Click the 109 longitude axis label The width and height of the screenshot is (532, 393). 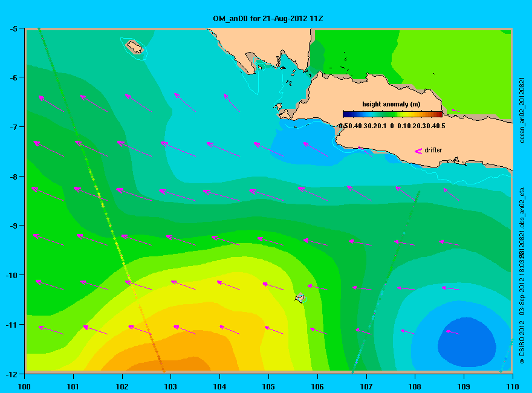(464, 386)
